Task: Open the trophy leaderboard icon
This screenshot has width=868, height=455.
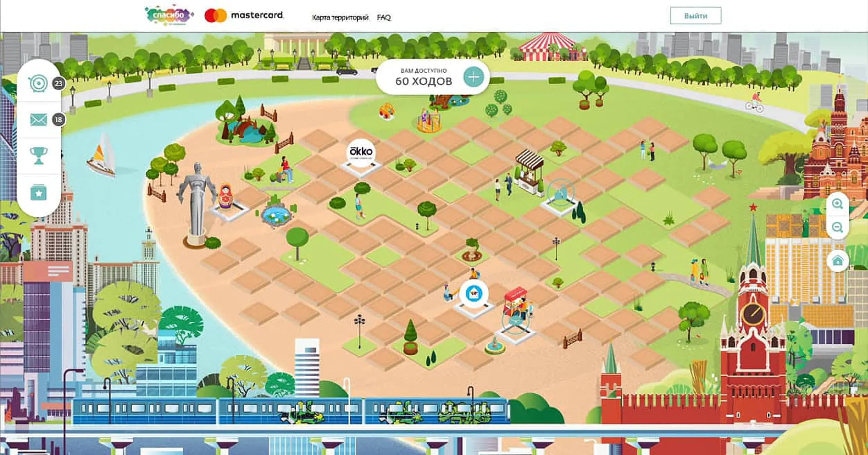Action: coord(38,156)
